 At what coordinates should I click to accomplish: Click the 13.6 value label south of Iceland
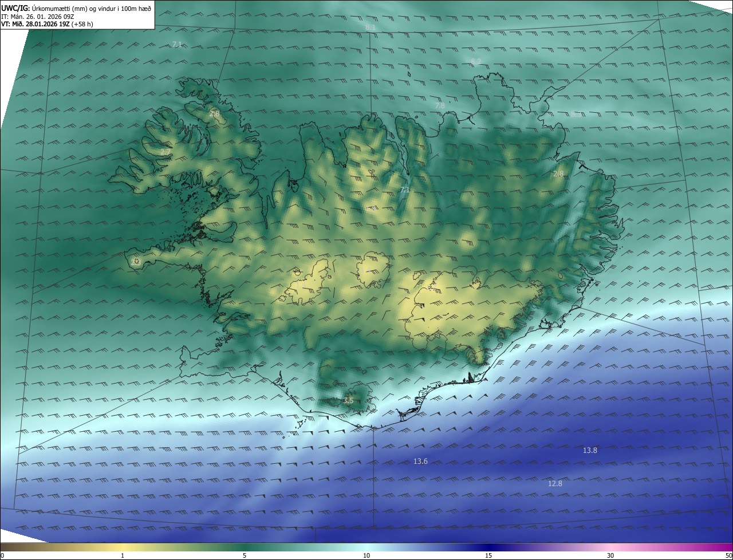(x=420, y=462)
